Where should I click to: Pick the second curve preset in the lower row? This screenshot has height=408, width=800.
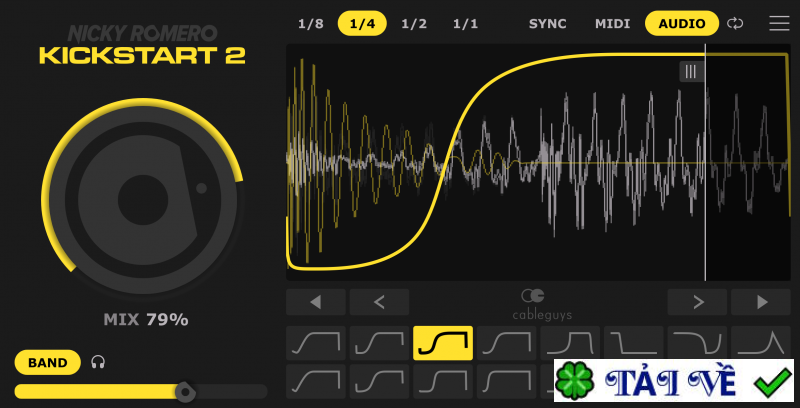click(379, 381)
